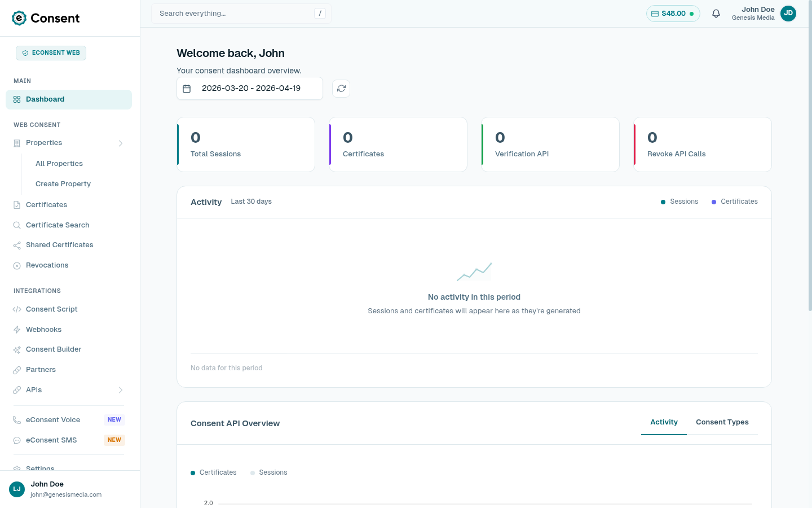Open Revocations page
This screenshot has height=508, width=812.
pyautogui.click(x=69, y=265)
